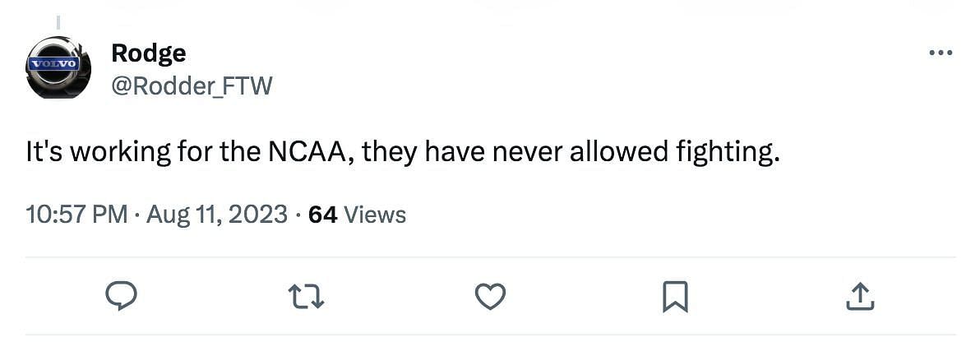The image size is (980, 342).
Task: Like the tweet with the heart icon
Action: [491, 296]
